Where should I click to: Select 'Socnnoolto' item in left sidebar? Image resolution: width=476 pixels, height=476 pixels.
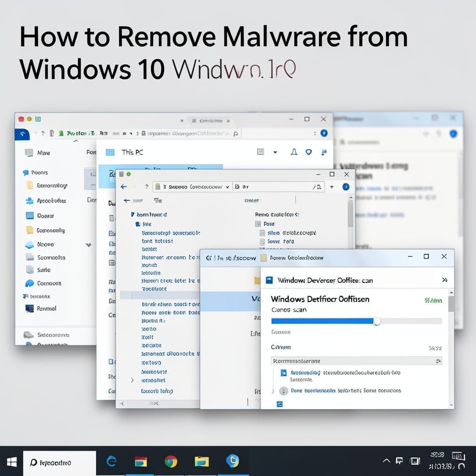(x=46, y=258)
